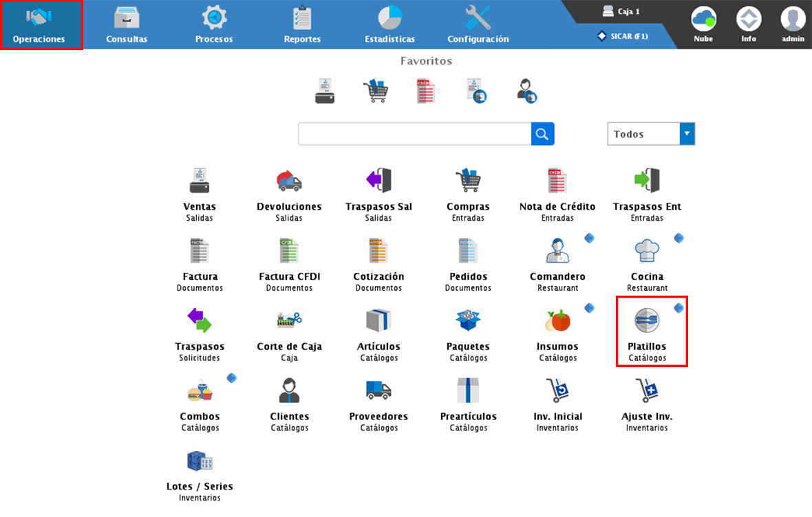Click inside the module search field
Screen dimensions: 812x517
tap(414, 134)
